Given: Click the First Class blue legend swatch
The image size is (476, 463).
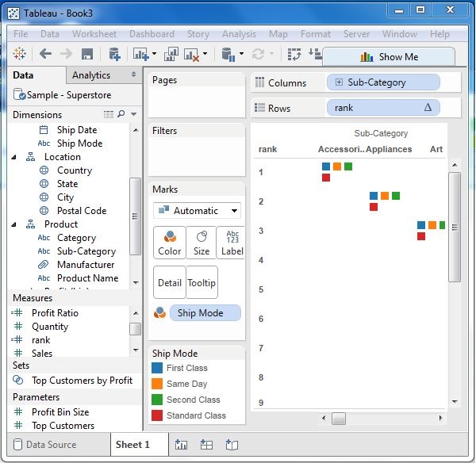Looking at the screenshot, I should tap(157, 368).
